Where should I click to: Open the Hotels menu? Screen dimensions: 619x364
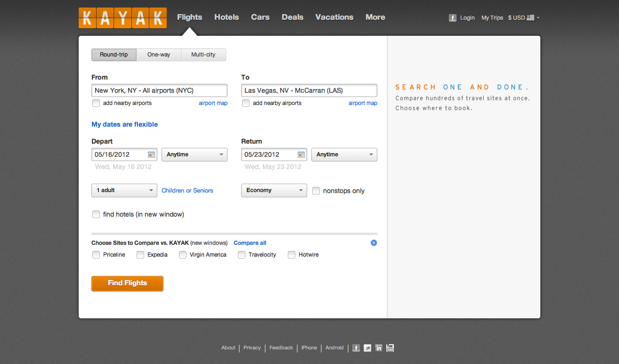(227, 17)
